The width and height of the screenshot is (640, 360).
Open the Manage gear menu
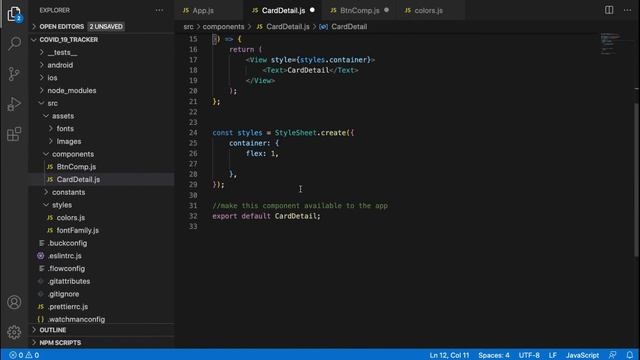[x=14, y=332]
